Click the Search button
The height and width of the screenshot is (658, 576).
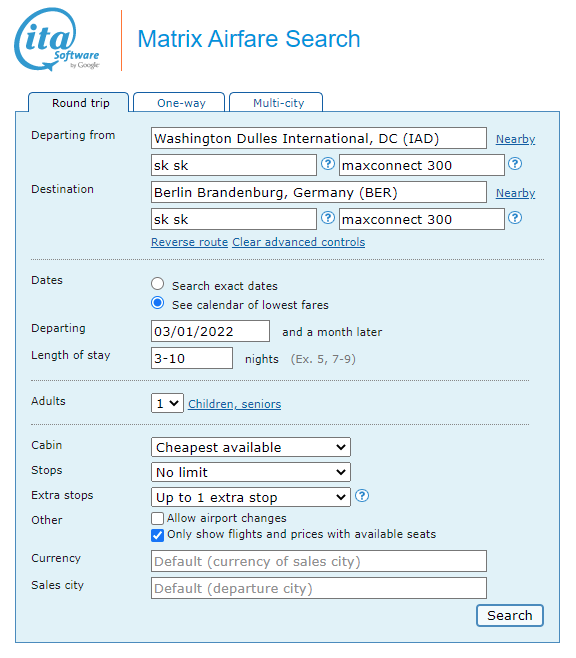(x=510, y=616)
